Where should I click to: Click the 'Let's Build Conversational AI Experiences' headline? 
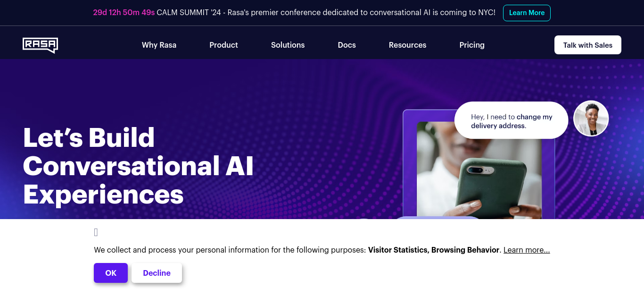pos(138,166)
